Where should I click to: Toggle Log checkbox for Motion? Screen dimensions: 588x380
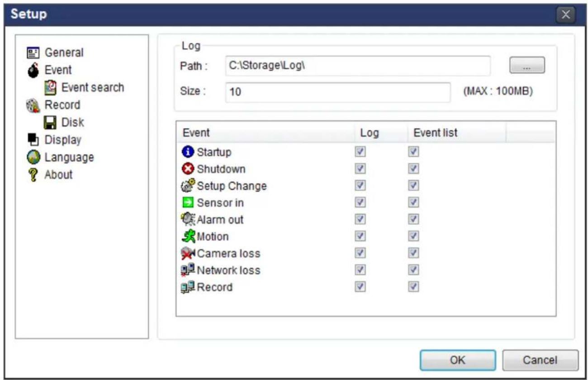tap(360, 236)
